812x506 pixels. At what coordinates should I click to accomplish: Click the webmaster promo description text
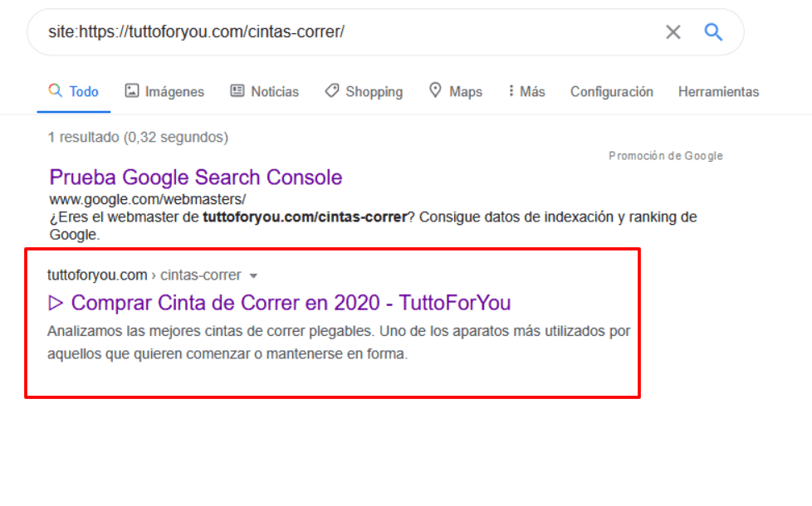[373, 226]
